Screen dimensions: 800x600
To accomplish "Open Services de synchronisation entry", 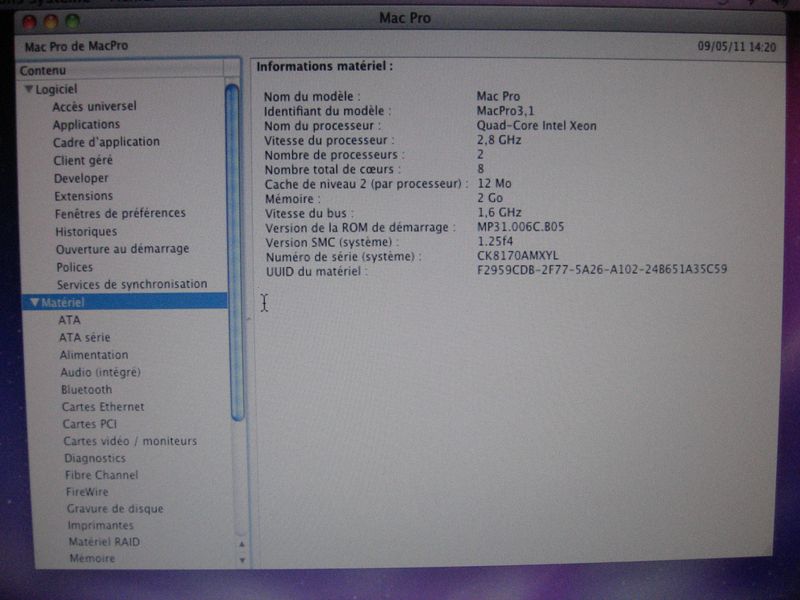I will 132,284.
